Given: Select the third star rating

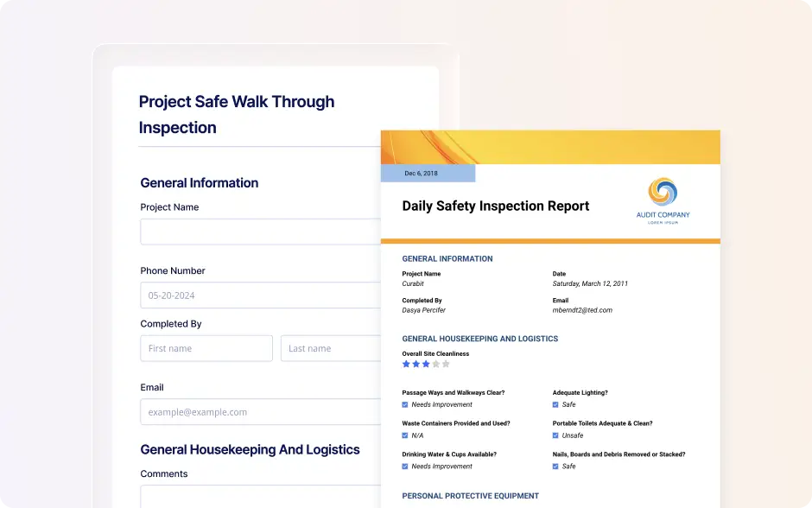Looking at the screenshot, I should coord(426,364).
